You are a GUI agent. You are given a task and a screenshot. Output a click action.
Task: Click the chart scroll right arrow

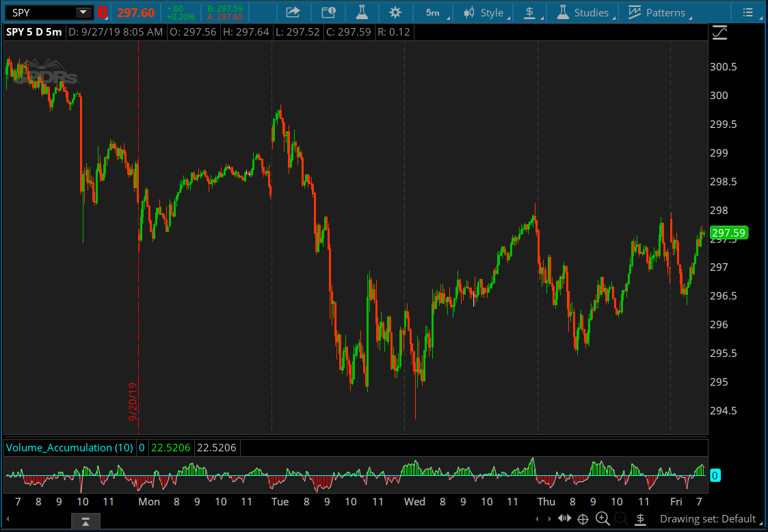550,519
